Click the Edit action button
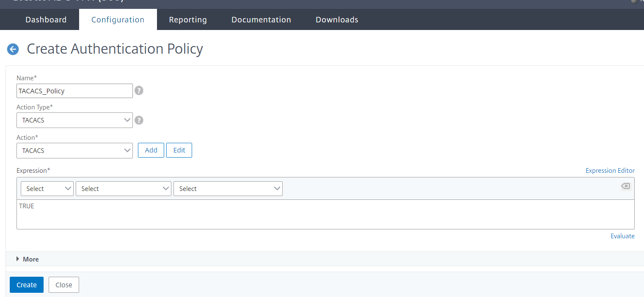 point(179,150)
